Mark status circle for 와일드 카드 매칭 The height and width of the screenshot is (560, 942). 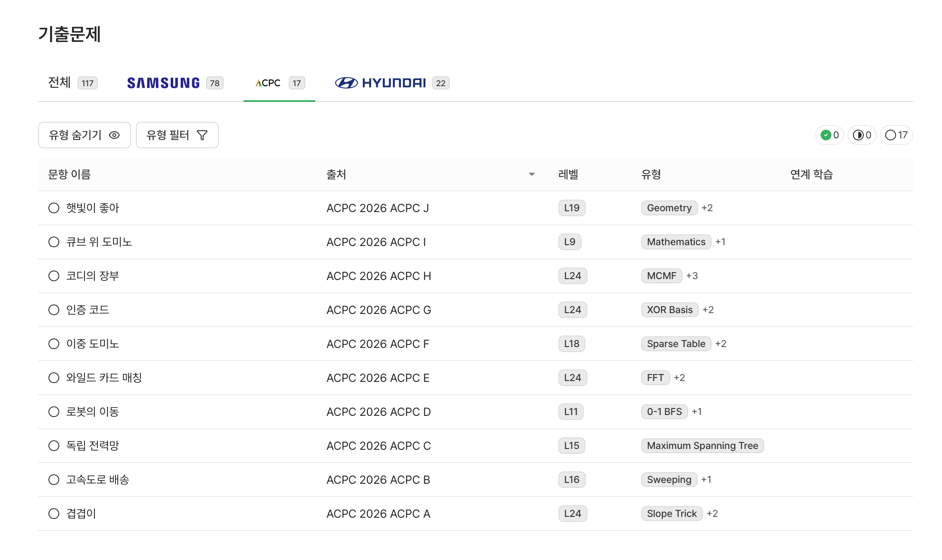(54, 378)
